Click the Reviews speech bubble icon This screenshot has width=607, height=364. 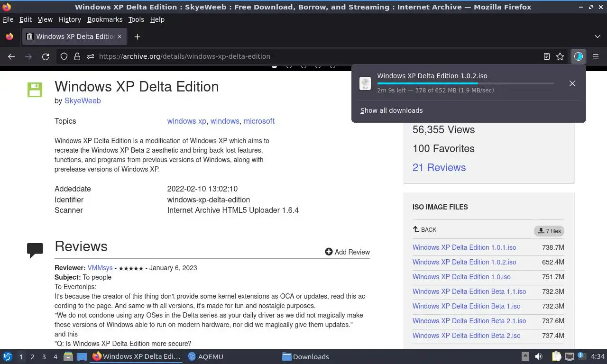[x=35, y=250]
